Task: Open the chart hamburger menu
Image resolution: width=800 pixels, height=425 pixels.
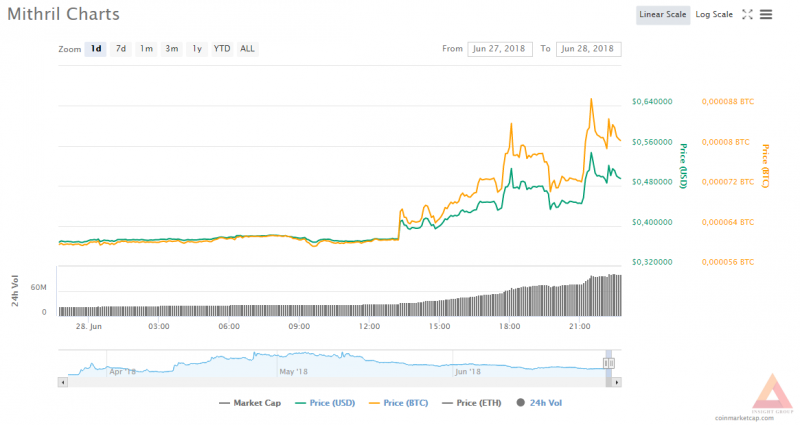Action: (766, 15)
